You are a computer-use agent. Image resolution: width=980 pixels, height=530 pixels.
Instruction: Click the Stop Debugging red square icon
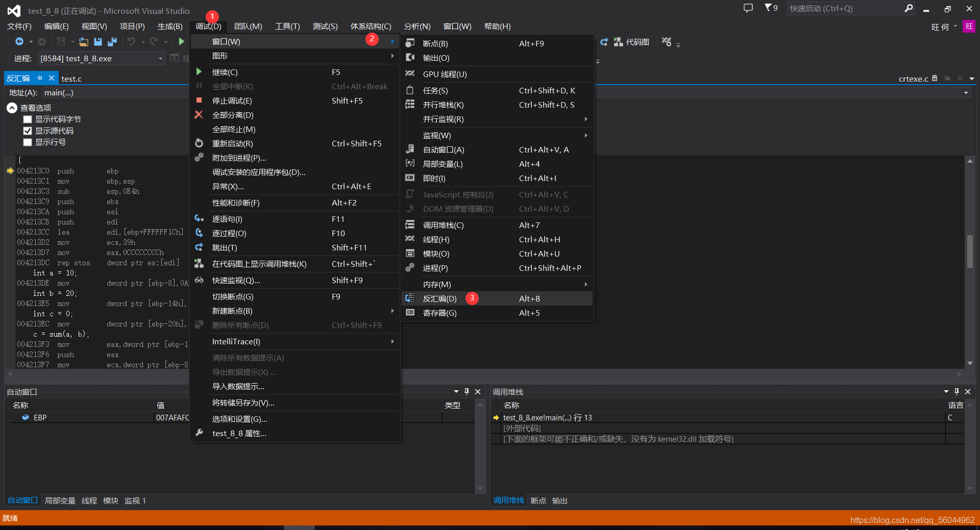coord(199,100)
